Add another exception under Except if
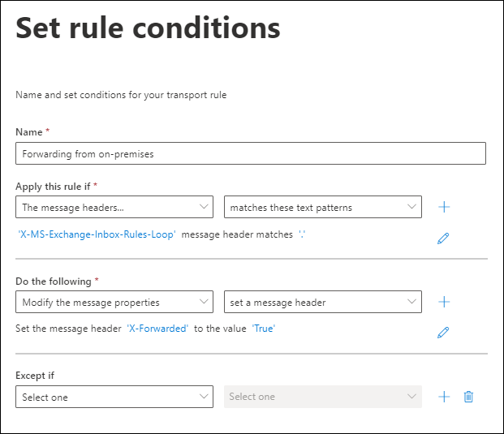 point(444,397)
